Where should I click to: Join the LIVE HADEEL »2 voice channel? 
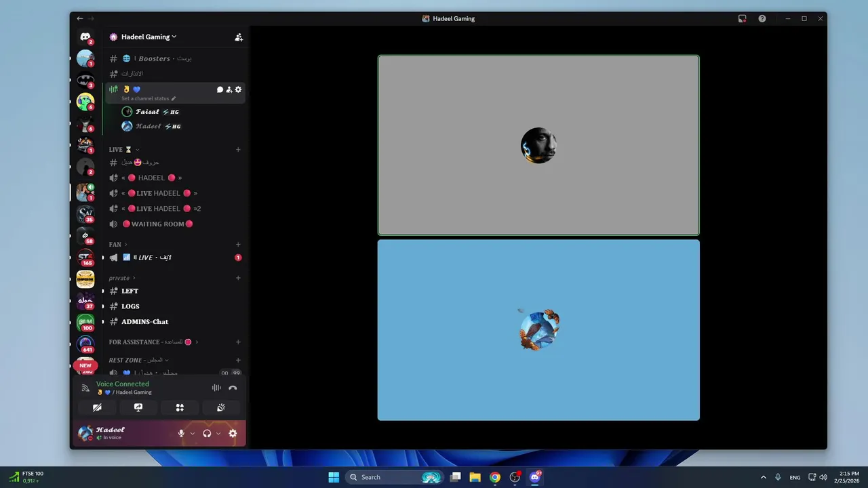pyautogui.click(x=174, y=209)
